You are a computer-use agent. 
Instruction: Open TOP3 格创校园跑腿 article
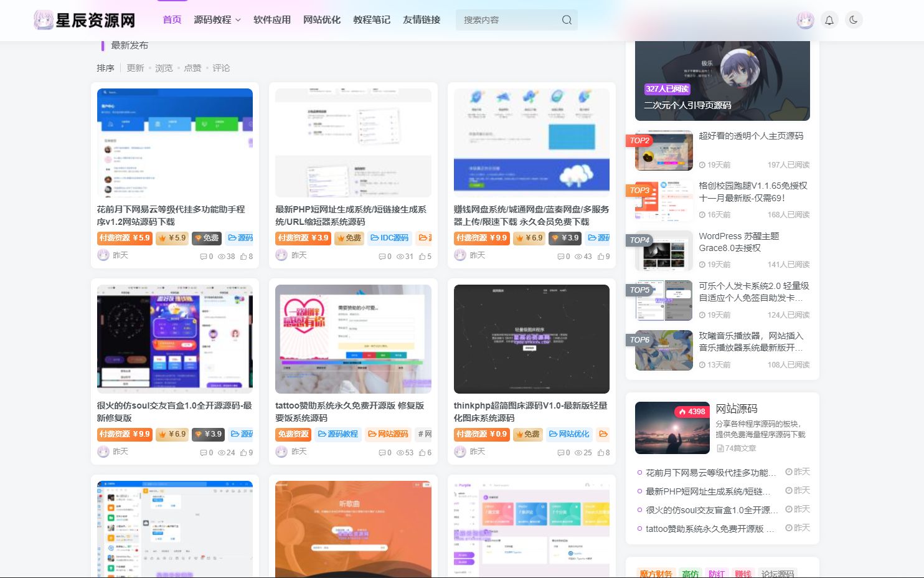point(753,192)
